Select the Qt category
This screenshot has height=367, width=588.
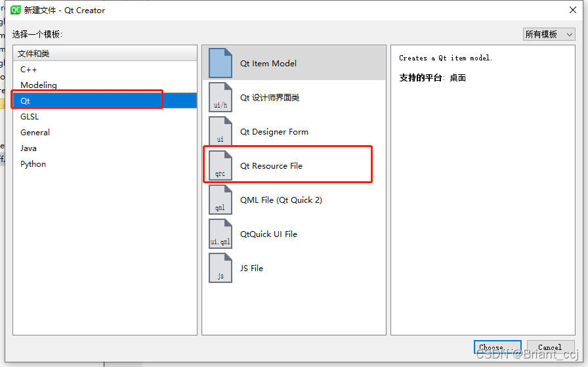tap(105, 100)
